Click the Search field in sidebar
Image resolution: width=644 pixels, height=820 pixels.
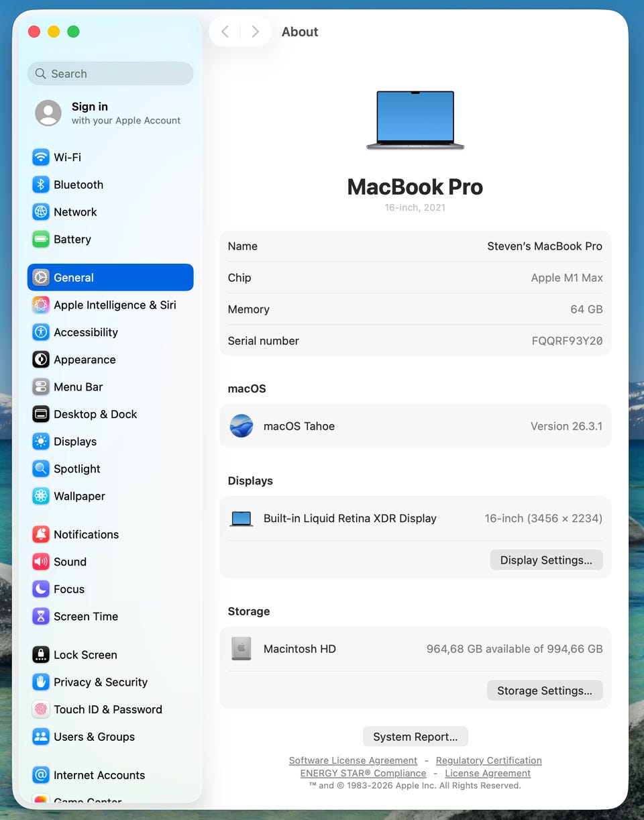coord(111,74)
